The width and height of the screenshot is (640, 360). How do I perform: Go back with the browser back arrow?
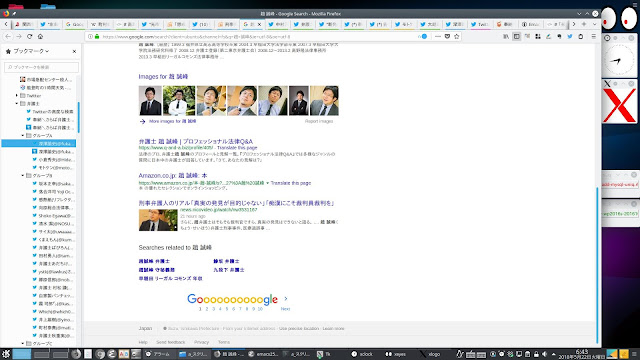click(8, 36)
